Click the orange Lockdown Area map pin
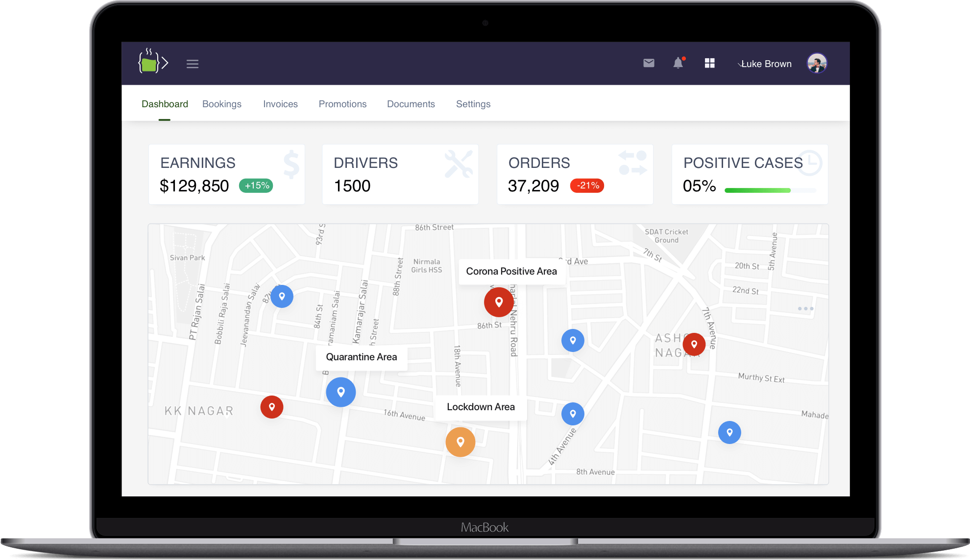The height and width of the screenshot is (560, 970). 460,442
